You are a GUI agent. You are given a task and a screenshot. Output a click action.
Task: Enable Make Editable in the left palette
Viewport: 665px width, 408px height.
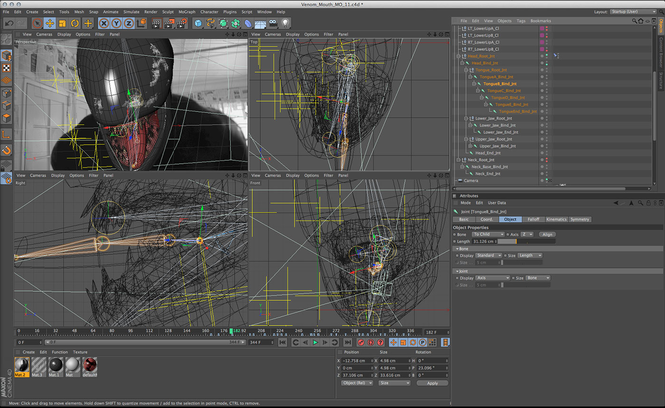click(x=6, y=40)
